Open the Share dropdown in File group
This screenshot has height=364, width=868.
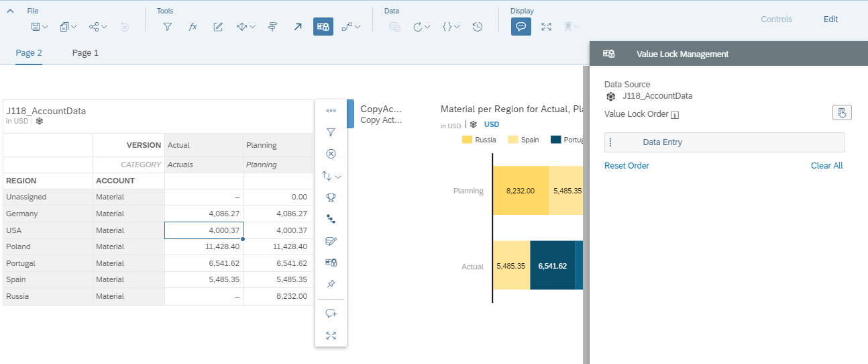[97, 27]
